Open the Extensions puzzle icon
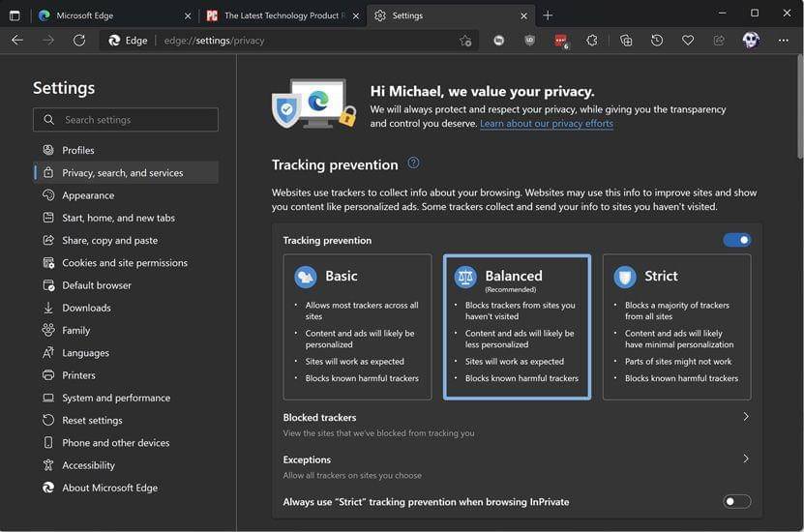 (x=592, y=41)
